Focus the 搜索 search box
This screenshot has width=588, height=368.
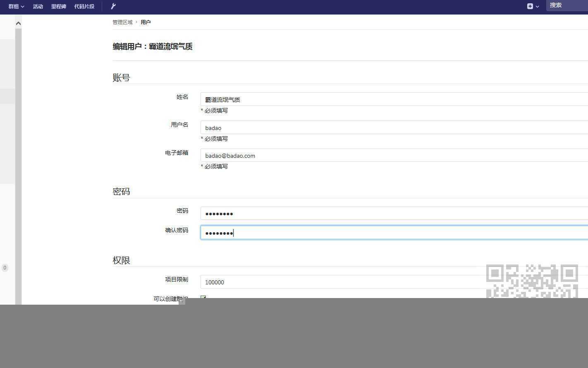pos(567,5)
